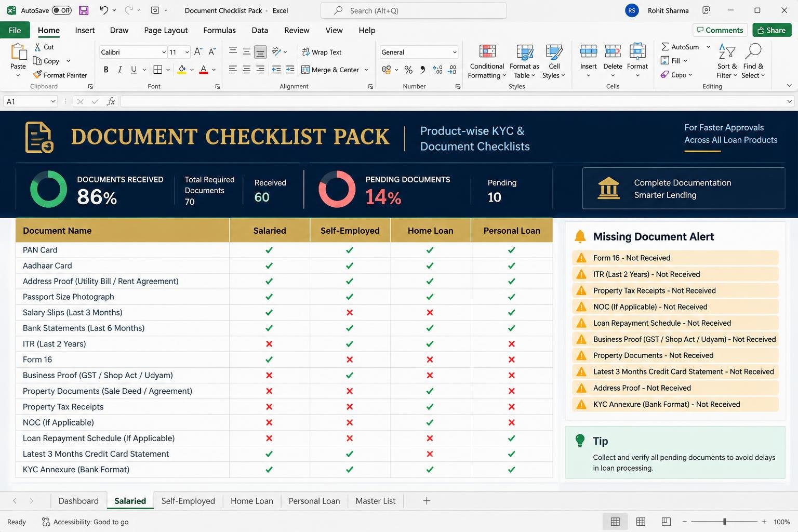Viewport: 798px width, 532px height.
Task: Click the Font Color swatch
Action: tap(204, 70)
